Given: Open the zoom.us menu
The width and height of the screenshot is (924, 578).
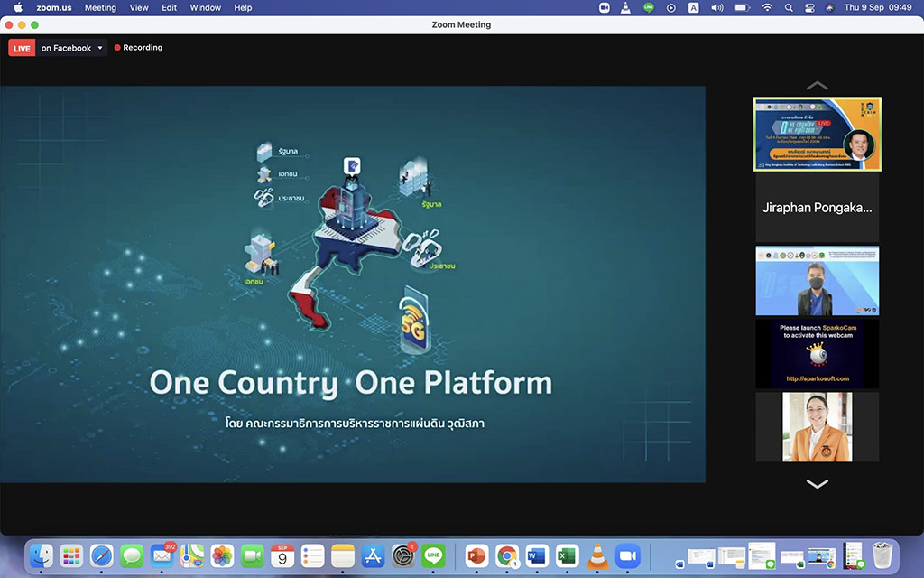Looking at the screenshot, I should point(53,7).
